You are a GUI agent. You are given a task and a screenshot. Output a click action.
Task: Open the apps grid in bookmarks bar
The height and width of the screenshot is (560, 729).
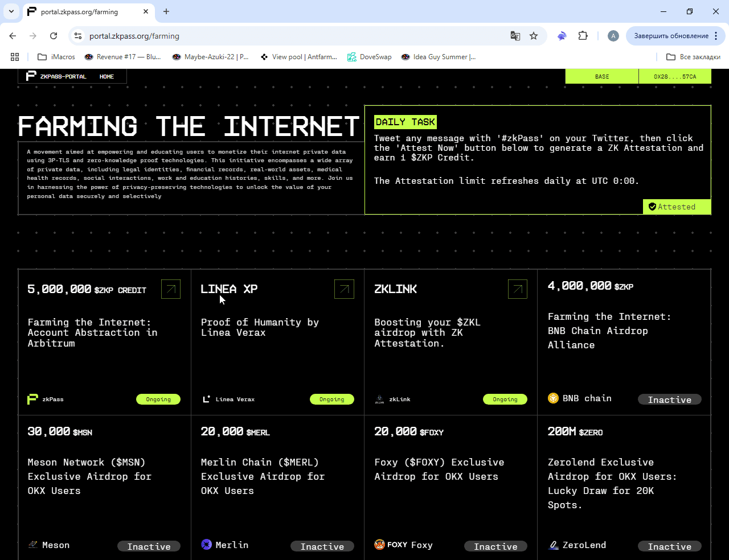pyautogui.click(x=15, y=57)
